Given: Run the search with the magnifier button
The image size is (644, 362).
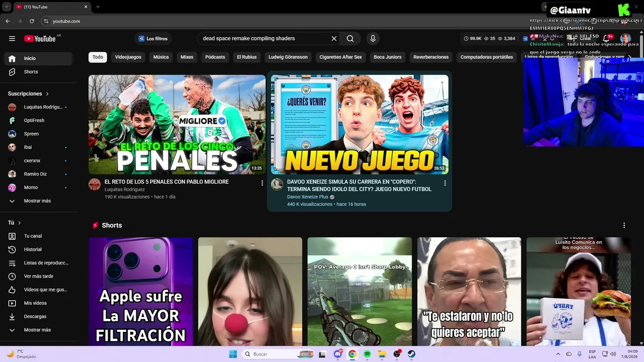Looking at the screenshot, I should click(350, 39).
